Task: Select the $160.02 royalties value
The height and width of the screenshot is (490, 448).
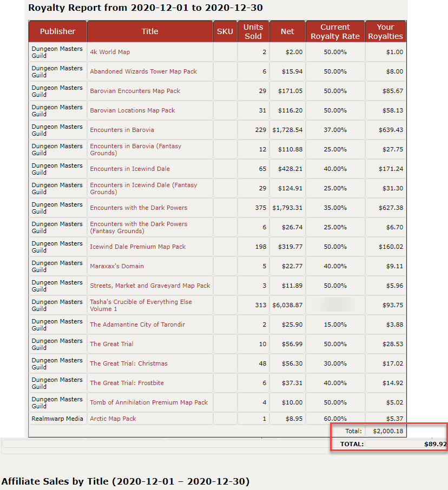Action: tap(391, 247)
